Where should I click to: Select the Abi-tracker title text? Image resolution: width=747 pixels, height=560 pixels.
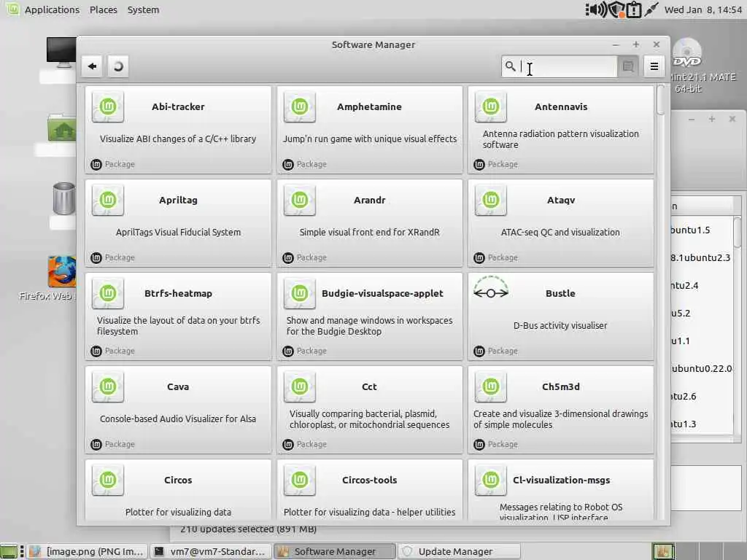point(178,106)
